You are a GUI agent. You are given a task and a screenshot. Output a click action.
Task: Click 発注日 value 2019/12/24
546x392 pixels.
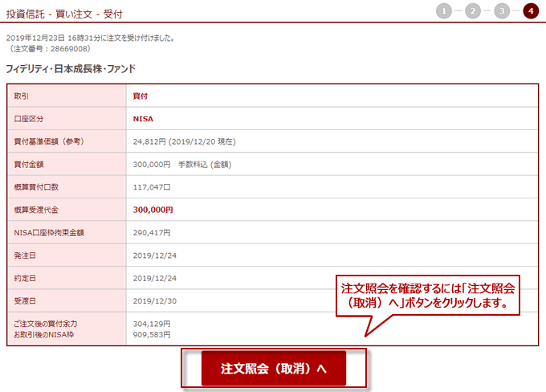(155, 255)
